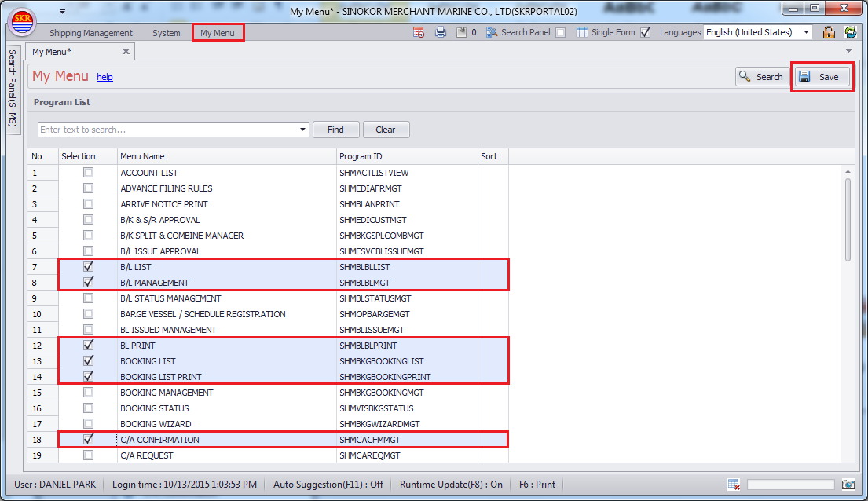Uncheck the BOOKING LIST PRINT checkbox

pos(88,376)
